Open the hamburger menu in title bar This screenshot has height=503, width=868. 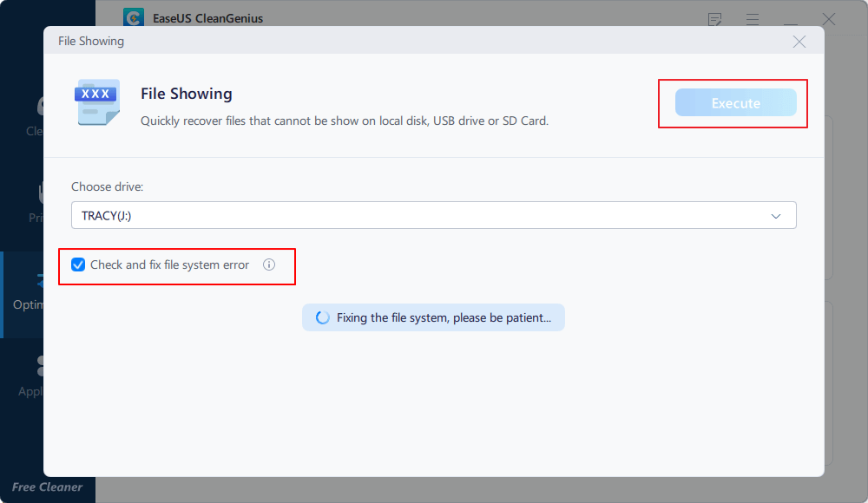(753, 19)
